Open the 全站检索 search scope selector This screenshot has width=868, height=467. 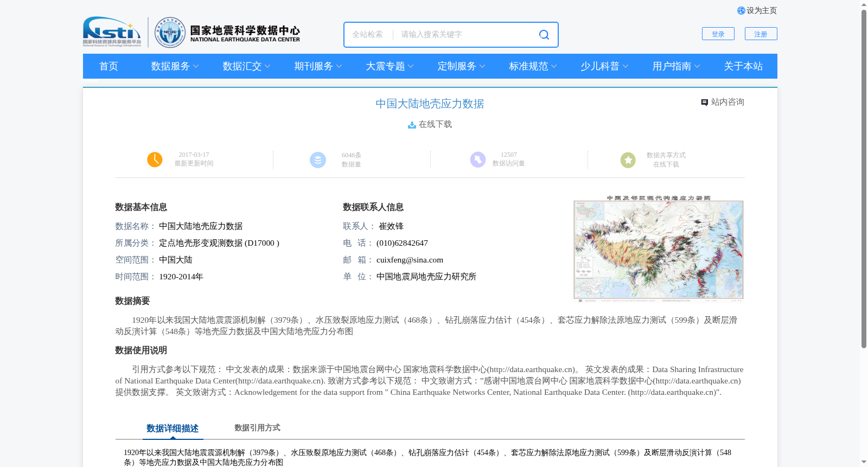(x=367, y=35)
